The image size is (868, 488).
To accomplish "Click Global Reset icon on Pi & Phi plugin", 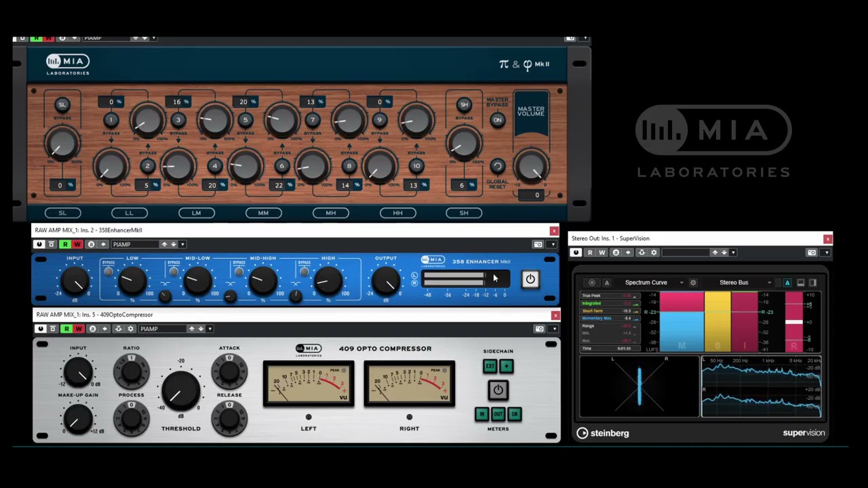I will [497, 167].
